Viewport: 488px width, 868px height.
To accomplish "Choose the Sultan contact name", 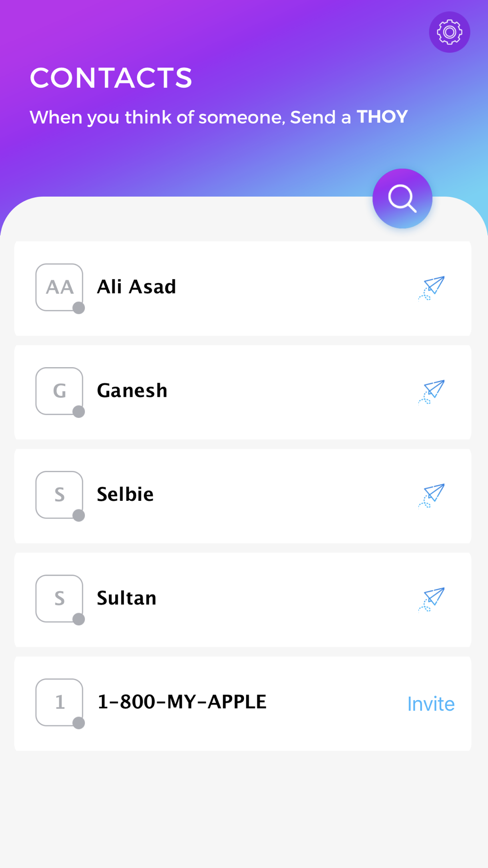I will point(126,598).
